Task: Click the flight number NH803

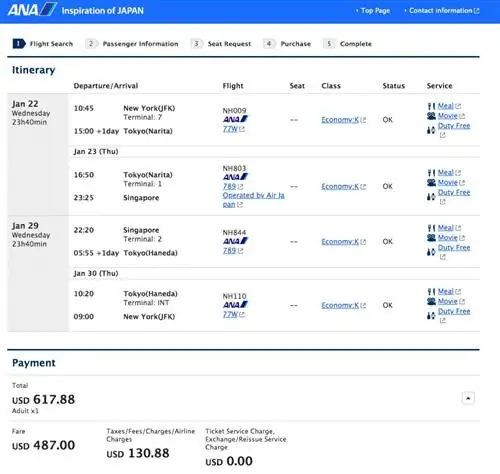Action: point(234,168)
